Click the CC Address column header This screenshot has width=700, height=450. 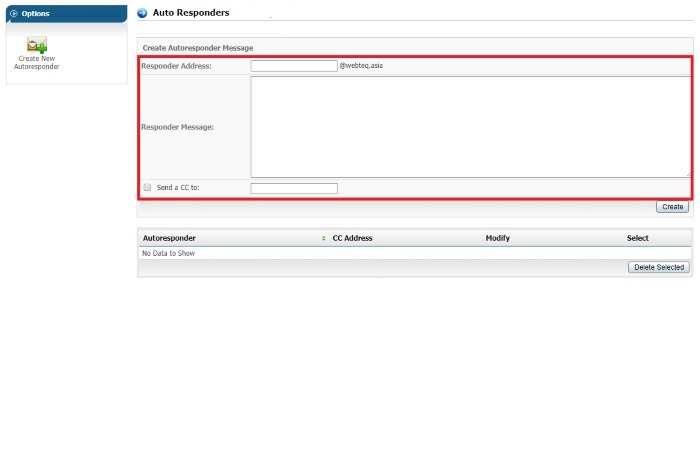[352, 238]
